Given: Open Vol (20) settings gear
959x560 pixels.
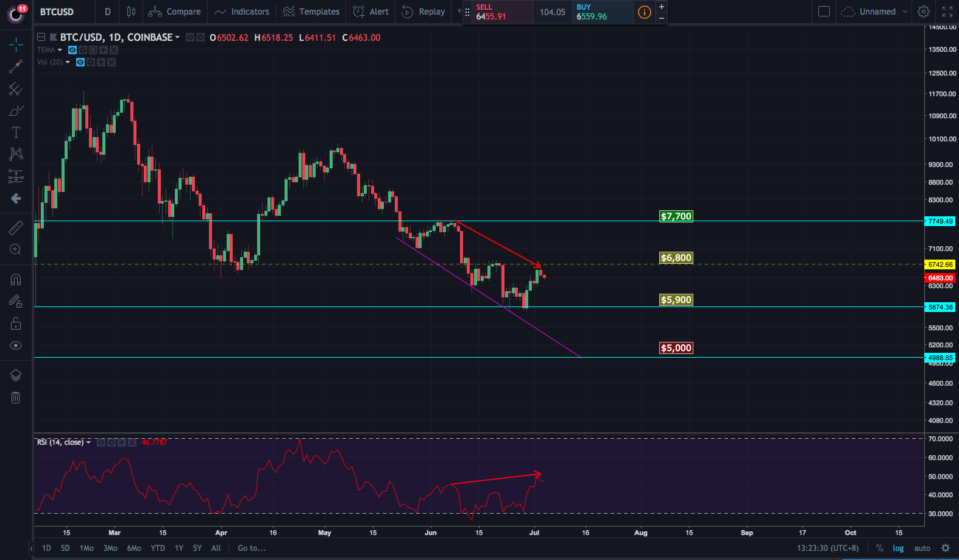Looking at the screenshot, I should pos(91,62).
